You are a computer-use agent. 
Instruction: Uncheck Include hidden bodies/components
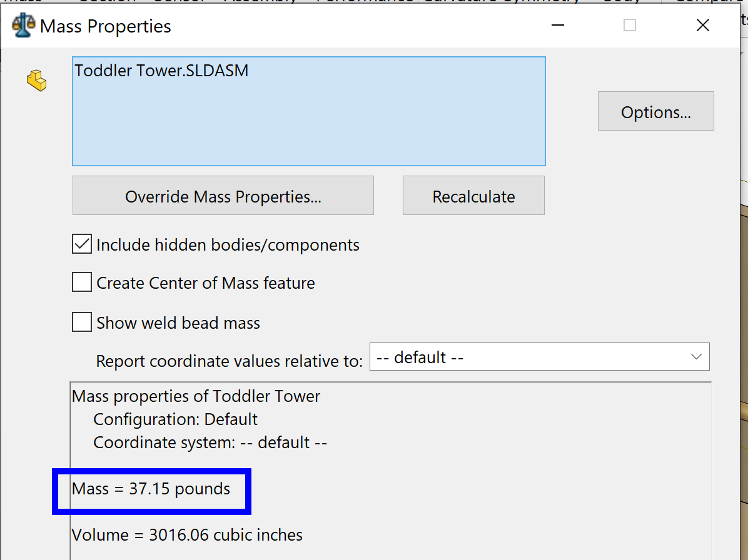(82, 244)
